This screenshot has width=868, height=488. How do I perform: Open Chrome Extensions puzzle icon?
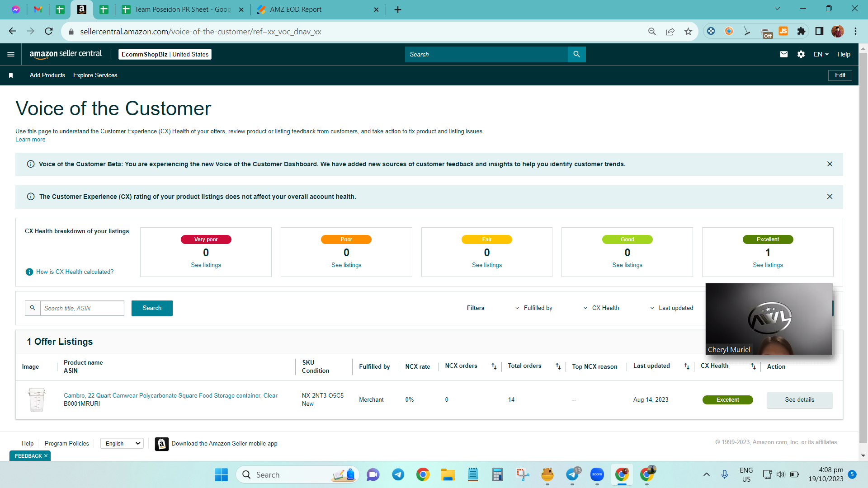(801, 31)
